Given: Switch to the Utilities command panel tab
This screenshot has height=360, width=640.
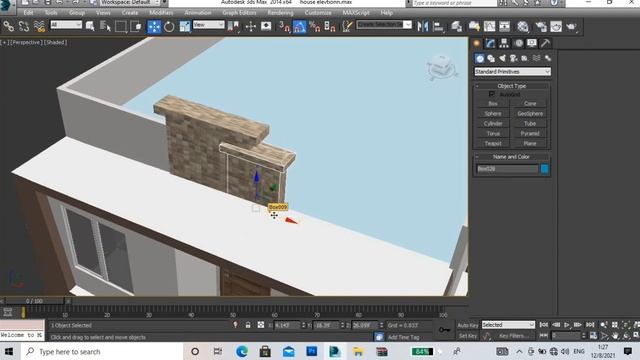Looking at the screenshot, I should [x=546, y=43].
